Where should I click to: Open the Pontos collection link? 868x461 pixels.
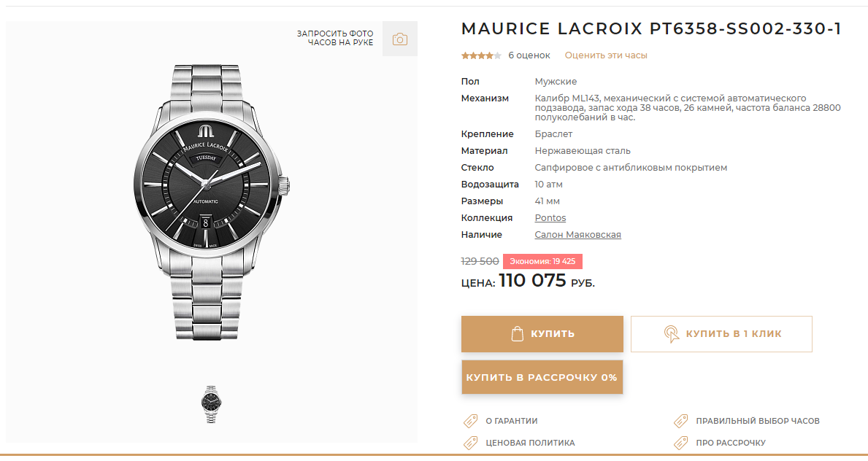(550, 218)
